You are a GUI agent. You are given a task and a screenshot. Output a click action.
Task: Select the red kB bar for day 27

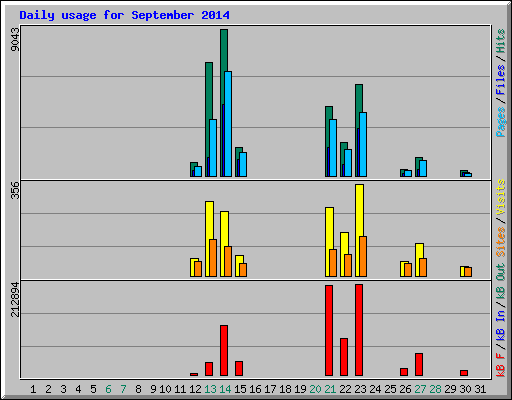pos(419,365)
